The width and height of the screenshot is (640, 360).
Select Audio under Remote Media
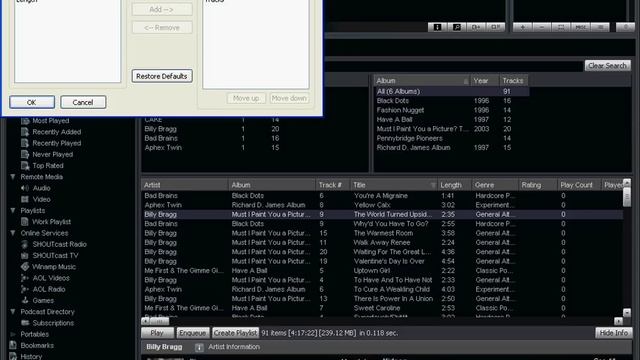click(x=41, y=188)
